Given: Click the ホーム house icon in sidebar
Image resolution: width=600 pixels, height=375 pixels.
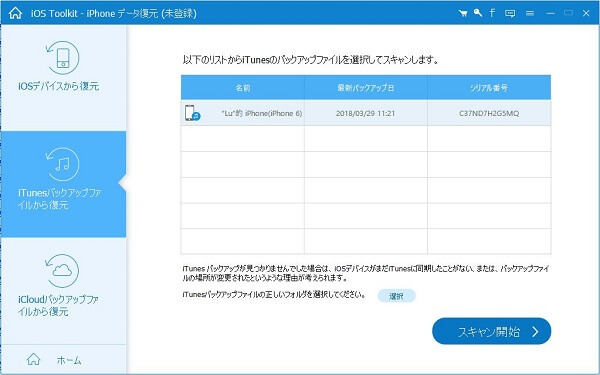Looking at the screenshot, I should (34, 359).
